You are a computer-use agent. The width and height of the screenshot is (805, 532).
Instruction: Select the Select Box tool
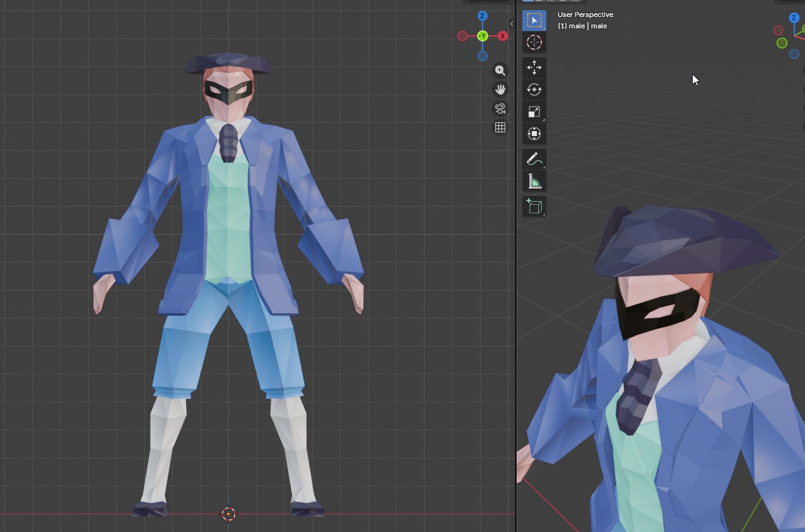[534, 20]
